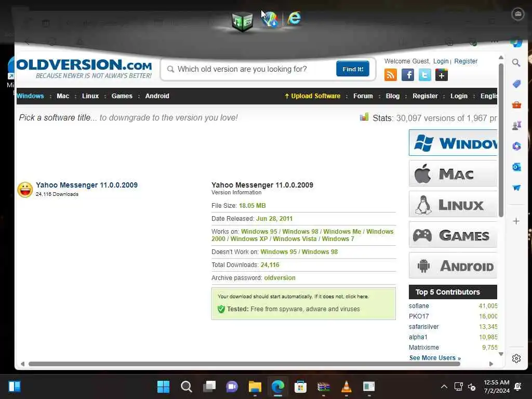Open See More Users link

tap(435, 358)
